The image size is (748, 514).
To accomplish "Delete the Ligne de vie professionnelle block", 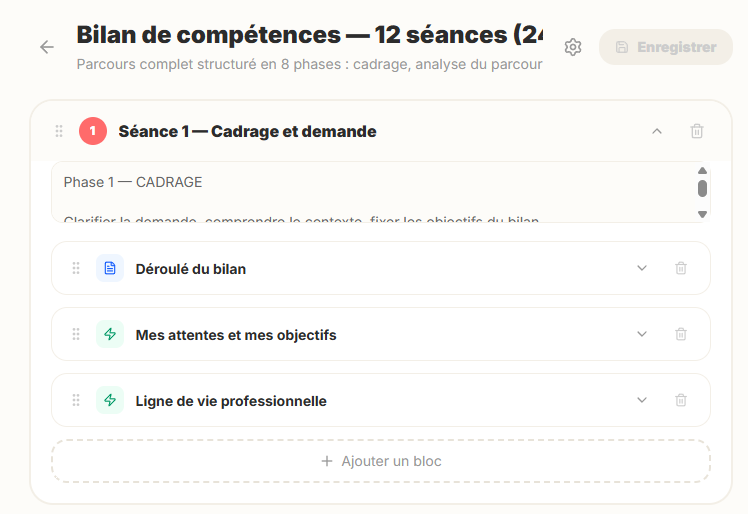I will coord(681,400).
